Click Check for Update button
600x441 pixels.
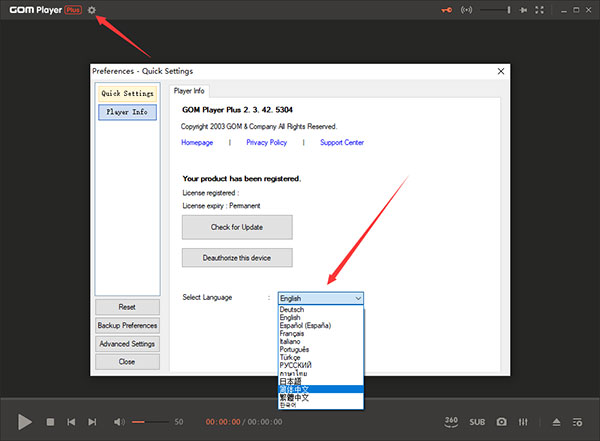pos(237,227)
